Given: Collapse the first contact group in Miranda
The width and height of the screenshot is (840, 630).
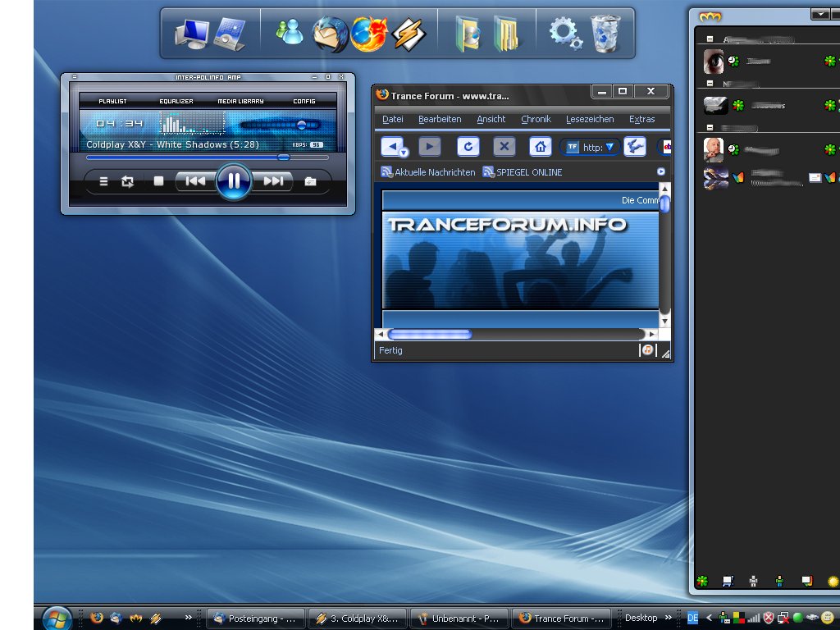Looking at the screenshot, I should coord(710,39).
